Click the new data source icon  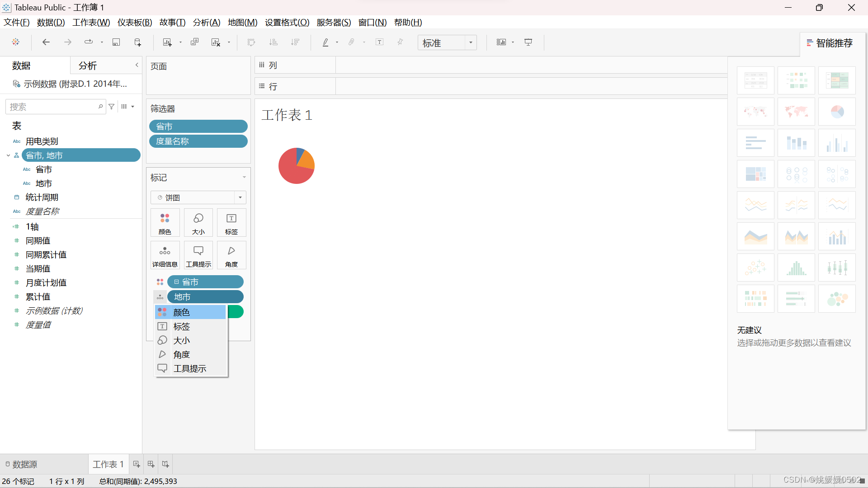[x=138, y=42]
